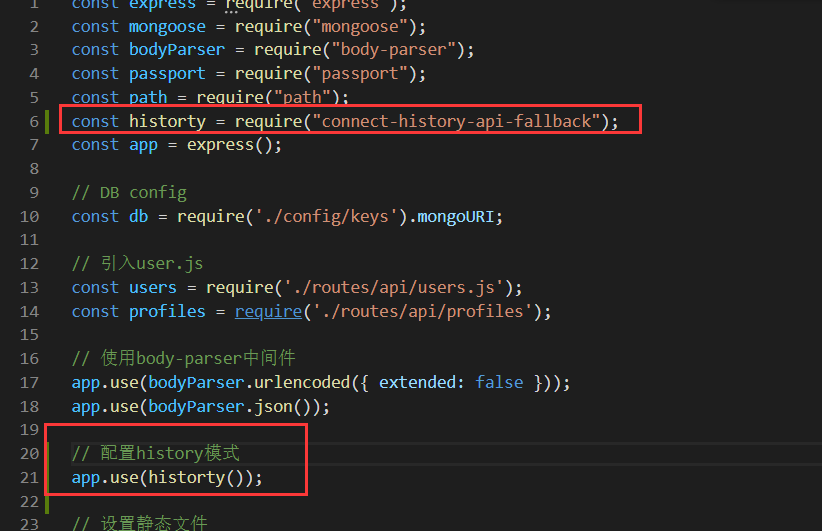Click the historty variable on line 6
The height and width of the screenshot is (531, 822).
(167, 121)
